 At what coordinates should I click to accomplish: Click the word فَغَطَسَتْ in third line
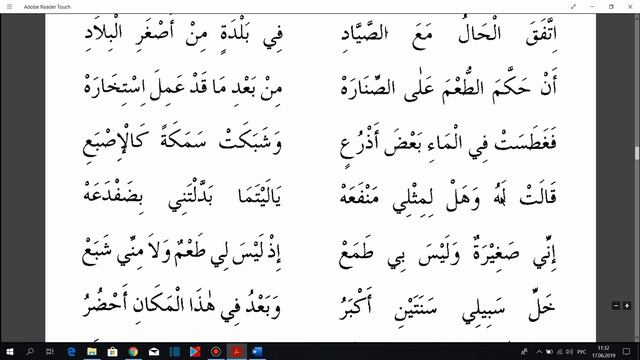(525, 142)
